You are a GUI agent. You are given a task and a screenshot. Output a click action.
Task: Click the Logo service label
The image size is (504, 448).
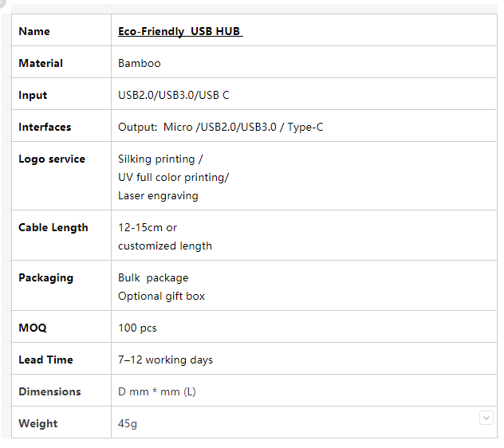(52, 159)
